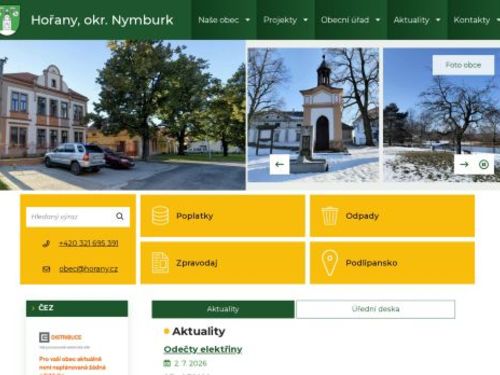
Task: Click the ČEZ Distribuce logo
Action: (60, 337)
